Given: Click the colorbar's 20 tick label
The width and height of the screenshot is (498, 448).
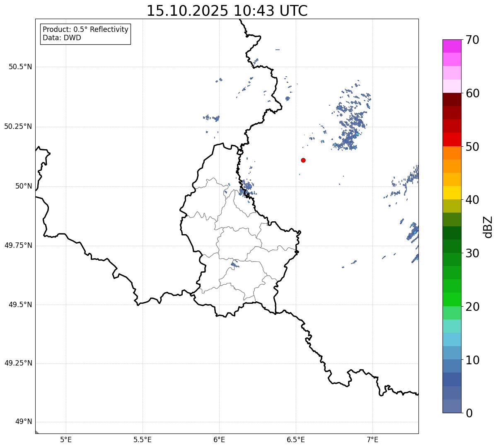Looking at the screenshot, I should point(472,307).
